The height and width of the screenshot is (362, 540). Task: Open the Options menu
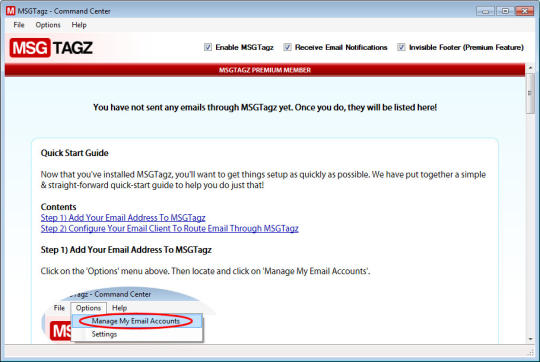click(x=48, y=25)
